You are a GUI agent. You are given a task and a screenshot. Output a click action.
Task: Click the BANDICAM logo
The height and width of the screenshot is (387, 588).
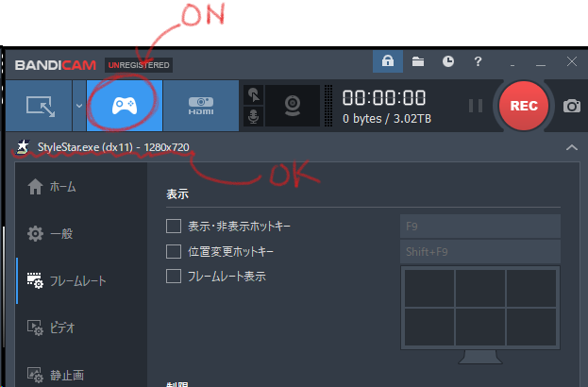[x=55, y=65]
